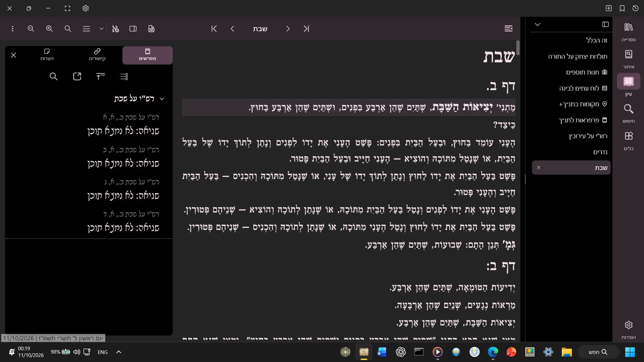644x362 pixels.
Task: Open the line spacing dropdown arrow
Action: (x=101, y=29)
